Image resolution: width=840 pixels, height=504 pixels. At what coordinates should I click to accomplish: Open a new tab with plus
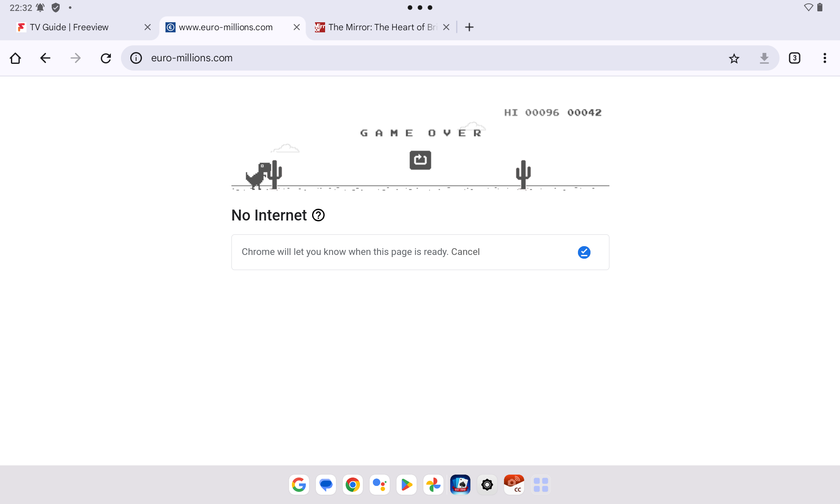point(470,27)
